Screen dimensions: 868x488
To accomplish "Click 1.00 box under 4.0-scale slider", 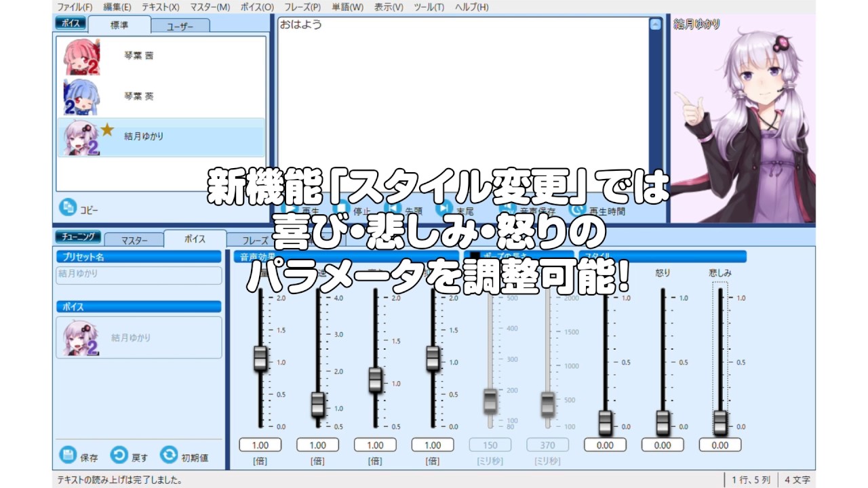I will coord(318,445).
